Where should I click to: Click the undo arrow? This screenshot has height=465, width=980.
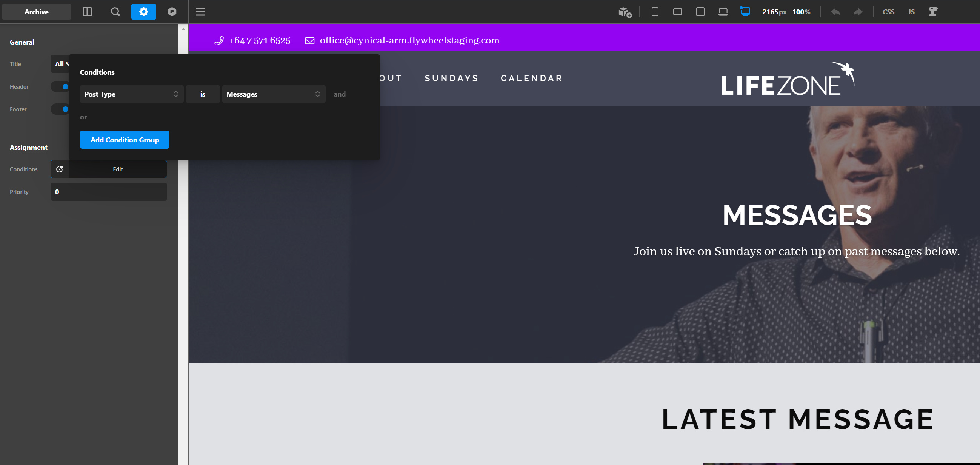pyautogui.click(x=835, y=12)
